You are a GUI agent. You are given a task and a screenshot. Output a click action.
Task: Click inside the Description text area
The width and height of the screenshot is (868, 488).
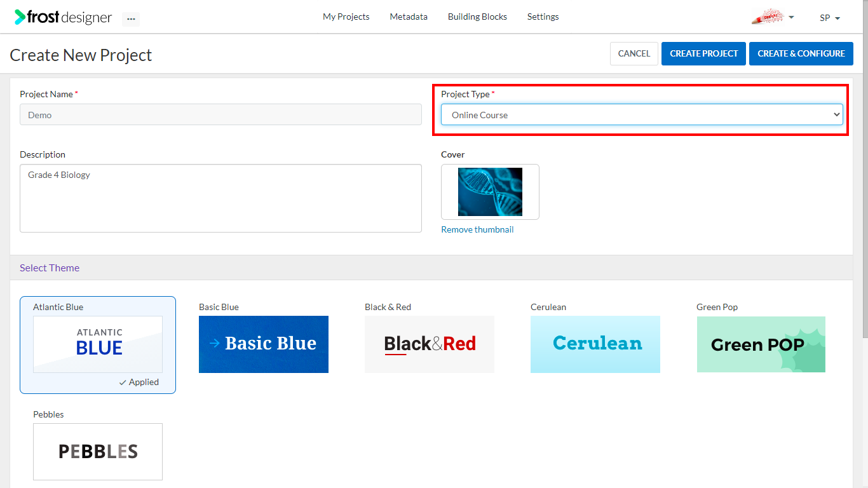pyautogui.click(x=220, y=198)
